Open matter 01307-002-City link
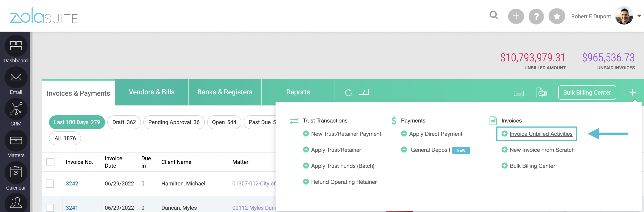 click(254, 183)
